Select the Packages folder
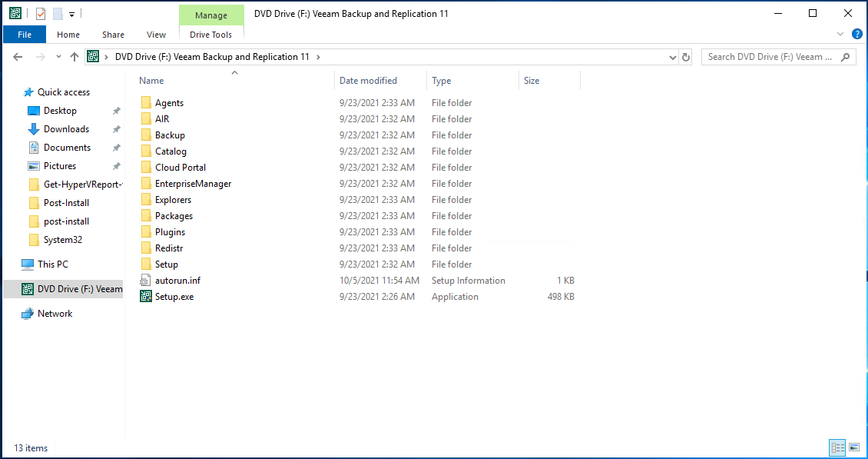 click(x=174, y=215)
